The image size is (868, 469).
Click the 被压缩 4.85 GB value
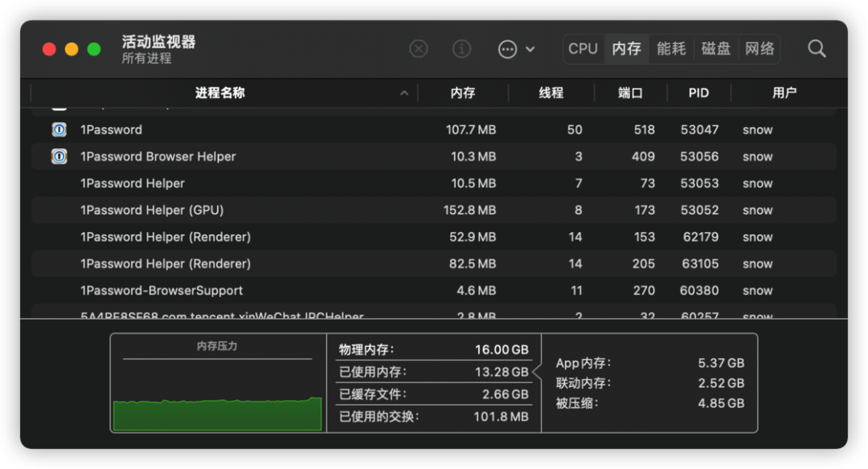coord(721,403)
